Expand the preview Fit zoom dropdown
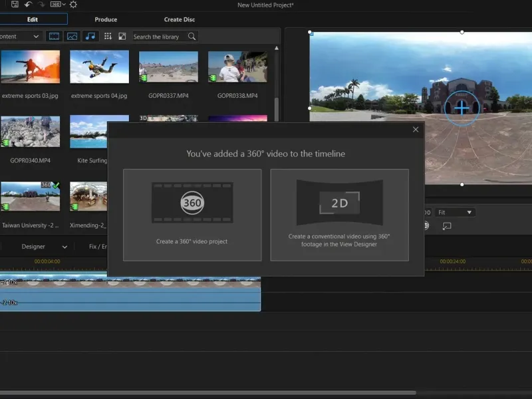 tap(456, 212)
